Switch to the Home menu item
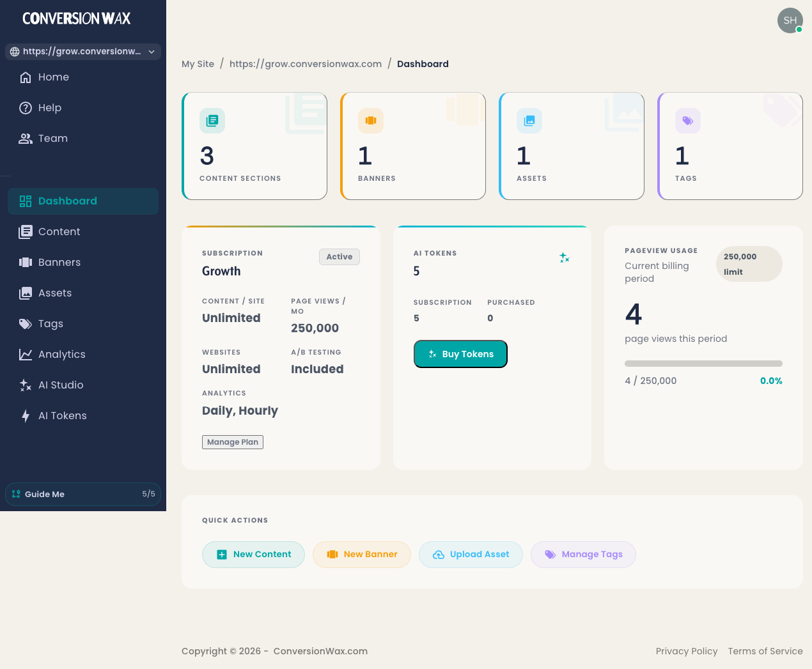Image resolution: width=812 pixels, height=669 pixels. pos(52,77)
